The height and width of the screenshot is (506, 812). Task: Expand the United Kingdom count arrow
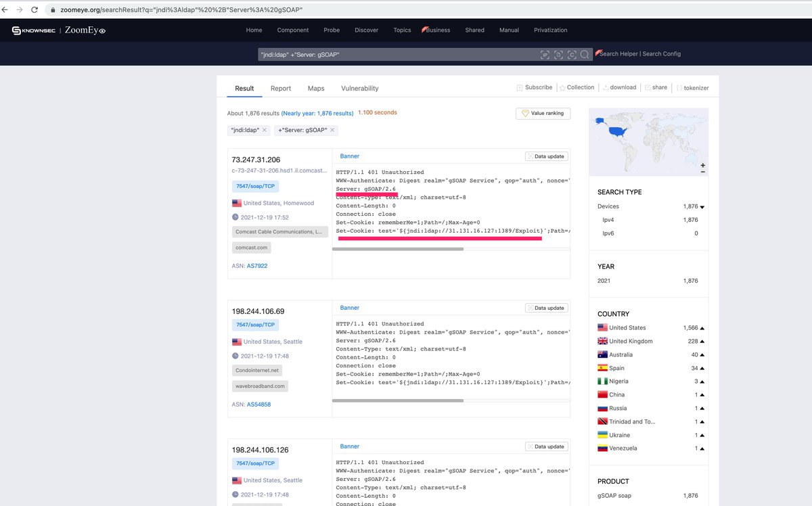coord(702,341)
